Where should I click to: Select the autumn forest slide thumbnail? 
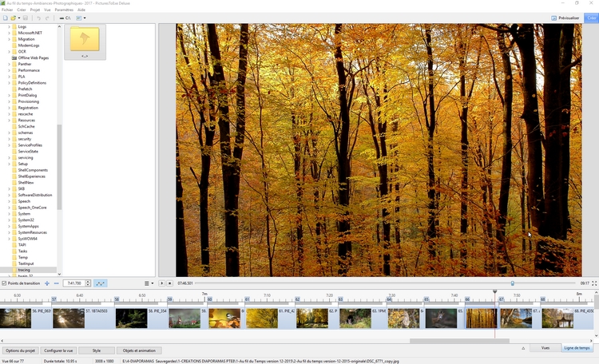coord(482,318)
